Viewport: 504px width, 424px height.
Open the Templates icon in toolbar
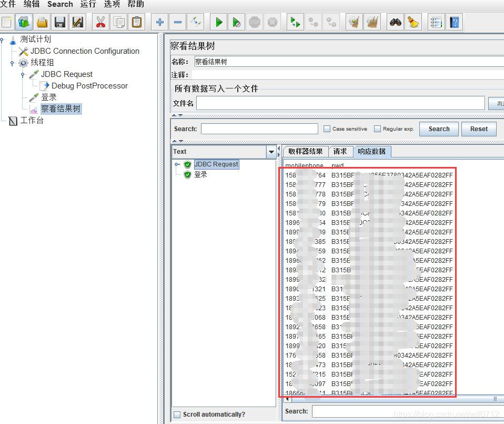(24, 22)
